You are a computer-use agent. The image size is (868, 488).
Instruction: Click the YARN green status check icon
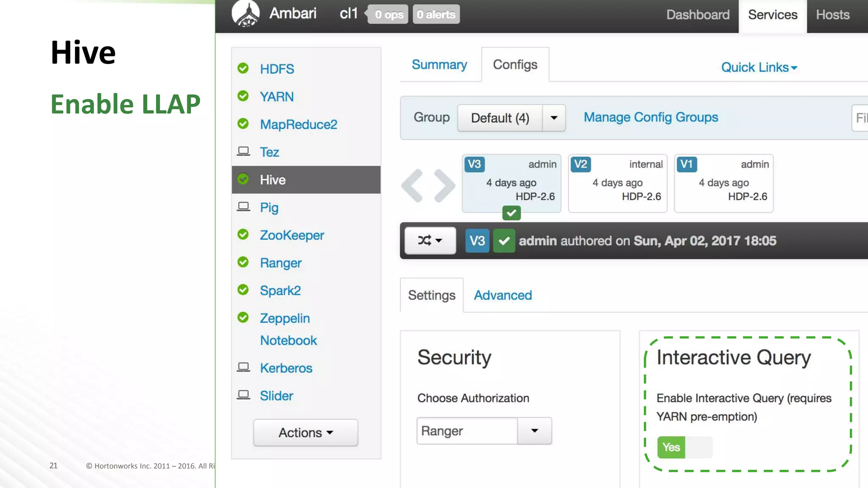(243, 96)
